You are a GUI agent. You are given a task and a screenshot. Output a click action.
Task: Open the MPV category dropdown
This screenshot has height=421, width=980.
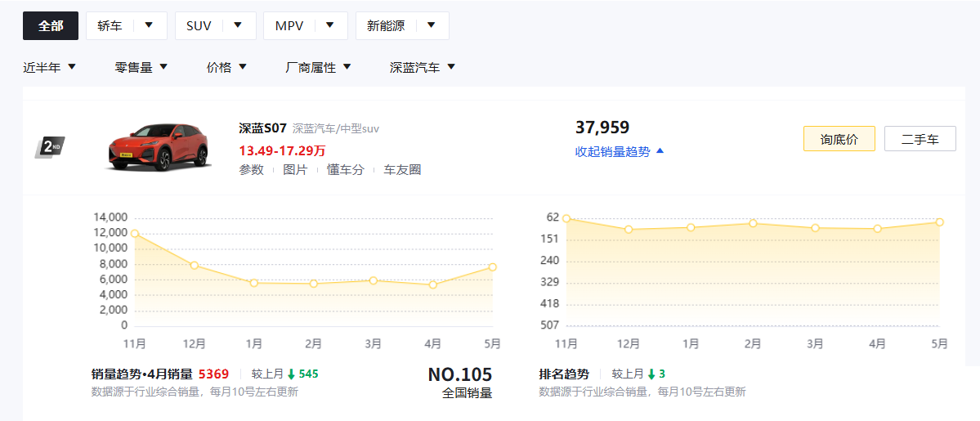[x=305, y=25]
